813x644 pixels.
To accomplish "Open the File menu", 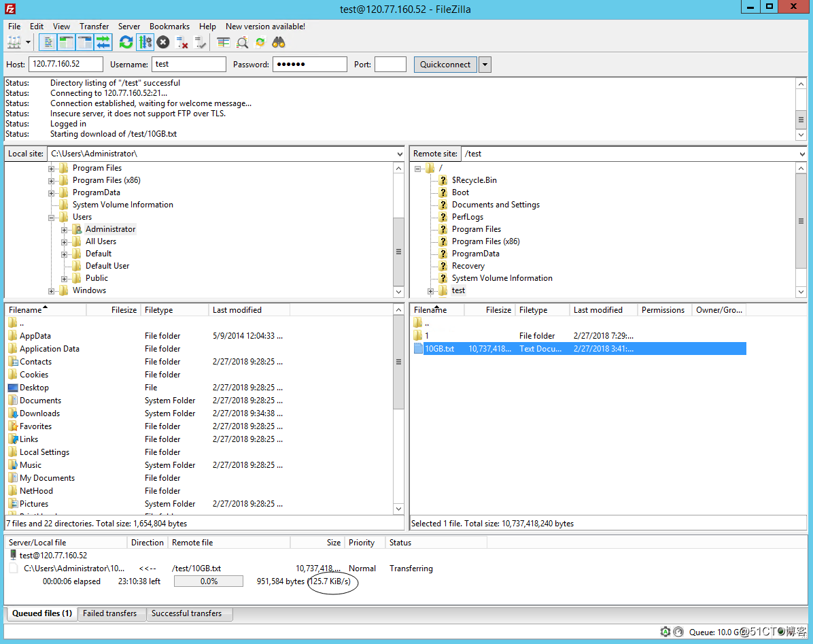I will pyautogui.click(x=14, y=27).
